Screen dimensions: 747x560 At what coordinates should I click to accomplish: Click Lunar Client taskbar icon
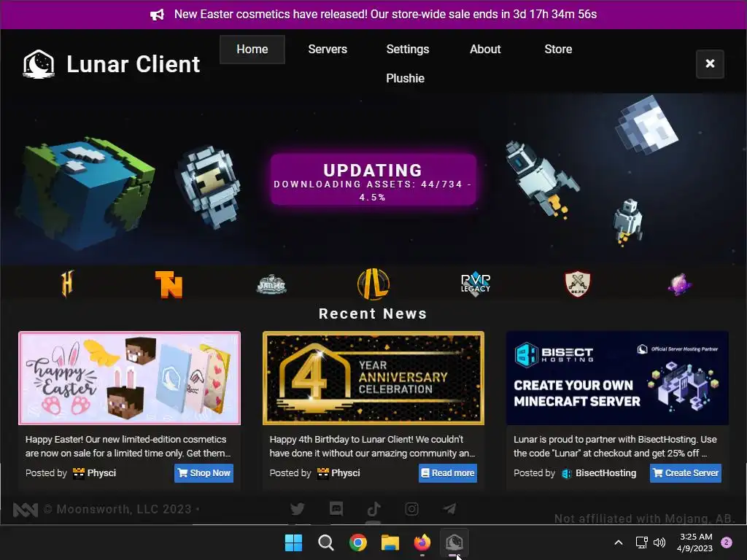click(454, 542)
